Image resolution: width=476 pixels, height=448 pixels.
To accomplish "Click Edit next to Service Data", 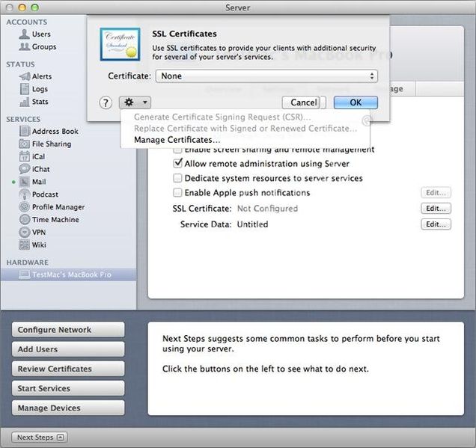I will pos(436,224).
